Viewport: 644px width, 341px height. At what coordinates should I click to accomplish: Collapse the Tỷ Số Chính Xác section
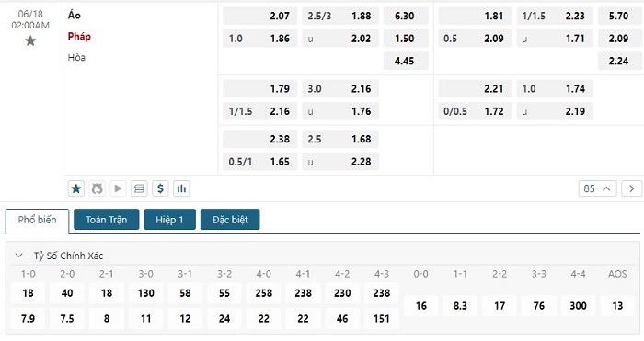click(x=19, y=256)
